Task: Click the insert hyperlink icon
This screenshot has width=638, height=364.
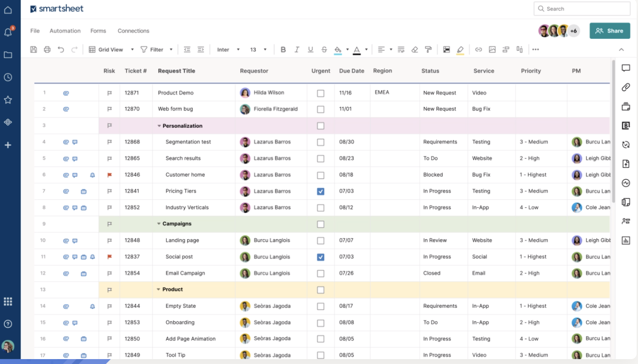Action: (x=478, y=50)
